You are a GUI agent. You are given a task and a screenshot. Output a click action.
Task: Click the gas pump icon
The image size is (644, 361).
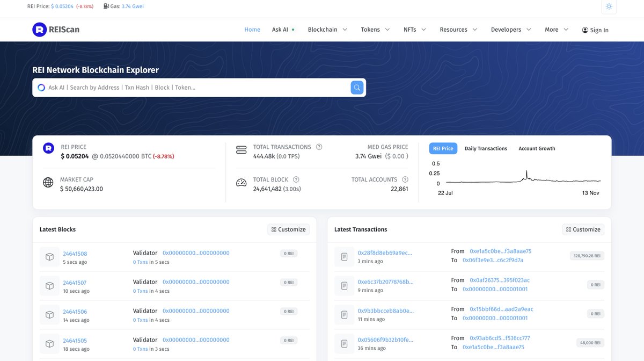point(105,6)
